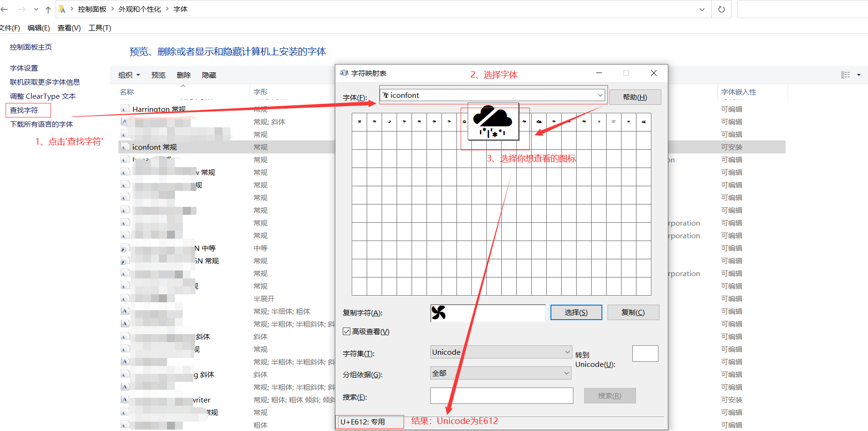868x431 pixels.
Task: Click 删除 in the fonts toolbar
Action: (184, 75)
